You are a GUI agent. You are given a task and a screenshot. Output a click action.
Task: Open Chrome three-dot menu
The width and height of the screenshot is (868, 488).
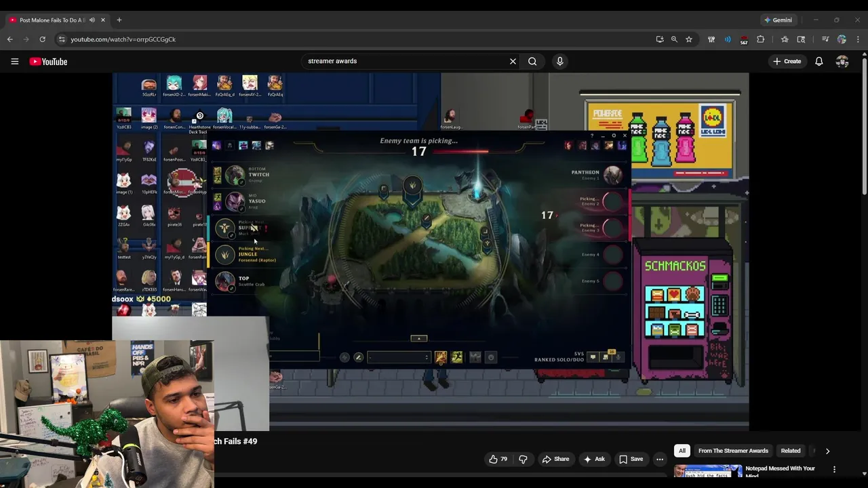[858, 39]
